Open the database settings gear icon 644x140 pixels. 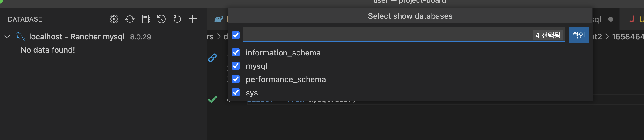click(x=114, y=19)
